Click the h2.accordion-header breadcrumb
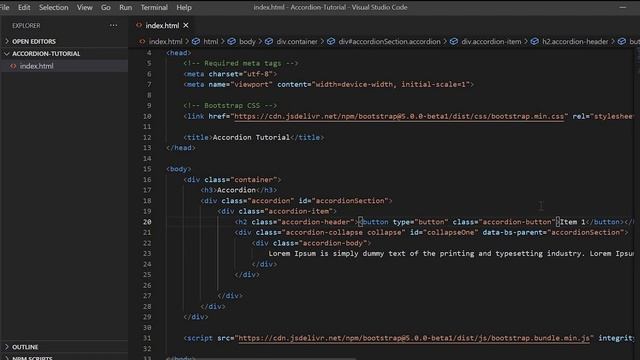The width and height of the screenshot is (640, 360). [575, 41]
